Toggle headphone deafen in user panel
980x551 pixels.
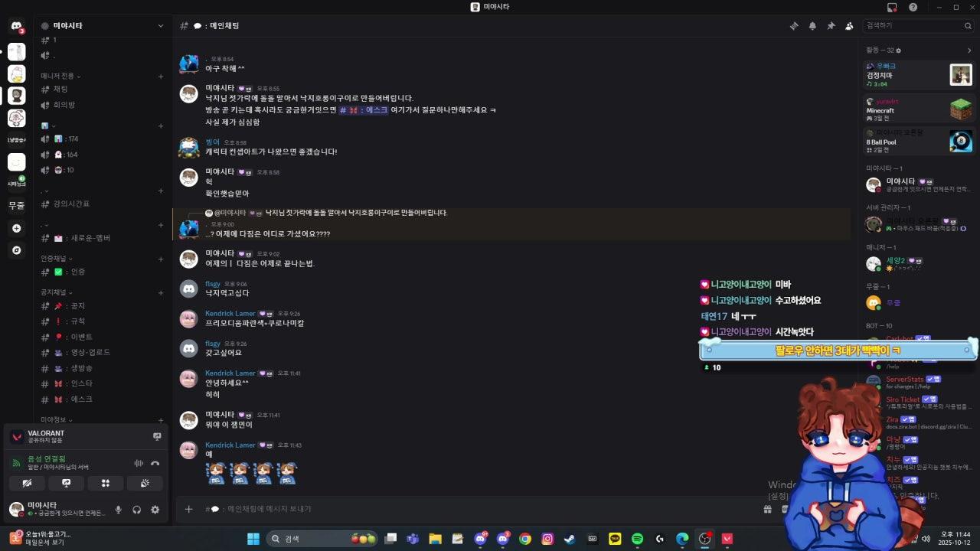click(137, 510)
